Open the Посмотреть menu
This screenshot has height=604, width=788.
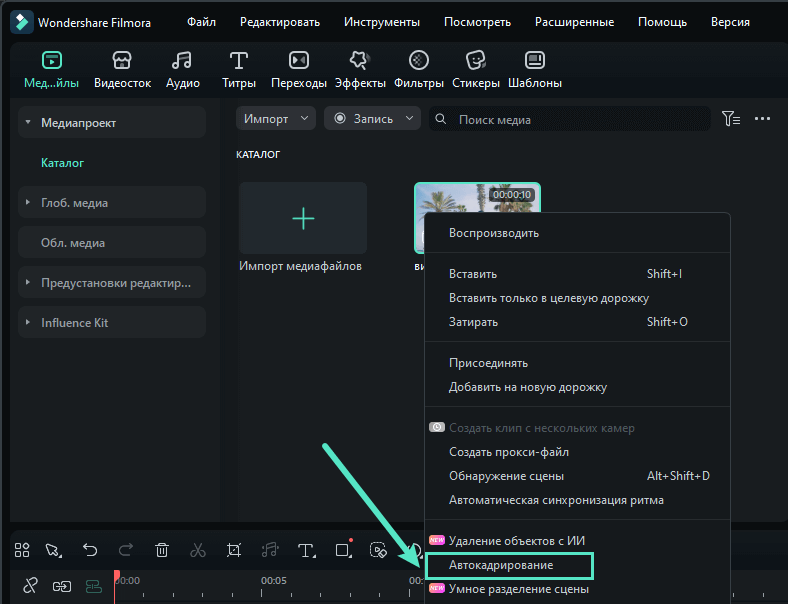(x=477, y=22)
